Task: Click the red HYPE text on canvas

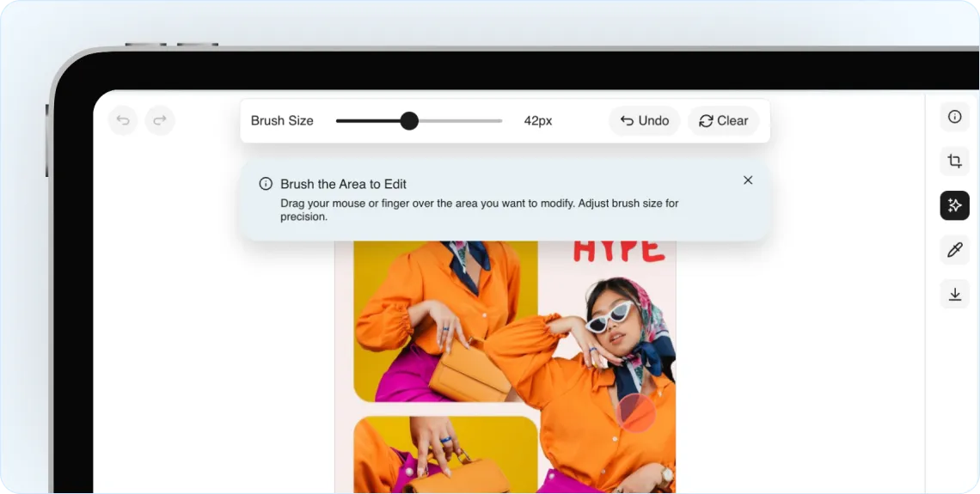Action: coord(619,250)
